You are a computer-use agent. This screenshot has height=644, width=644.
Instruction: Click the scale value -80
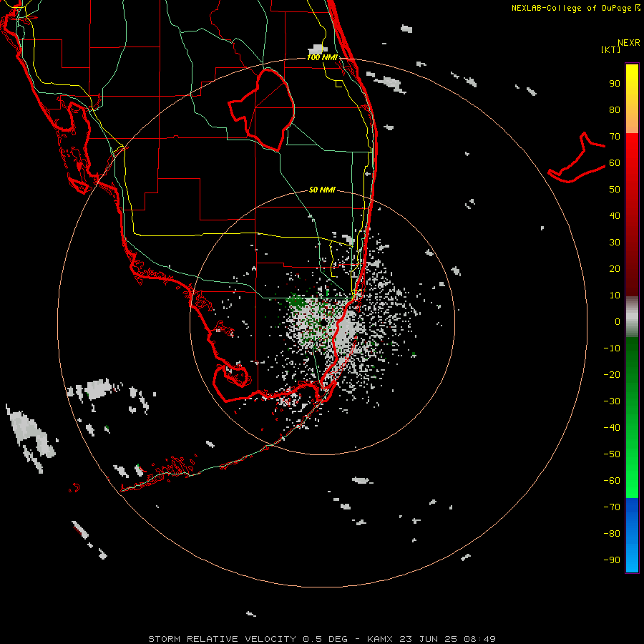coord(612,534)
